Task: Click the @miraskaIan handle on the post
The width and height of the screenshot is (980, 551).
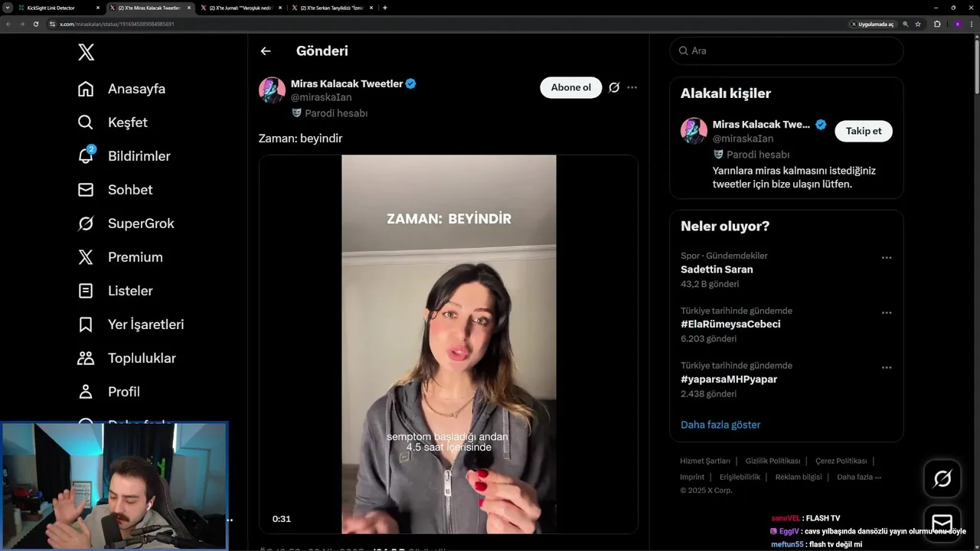Action: pos(321,97)
